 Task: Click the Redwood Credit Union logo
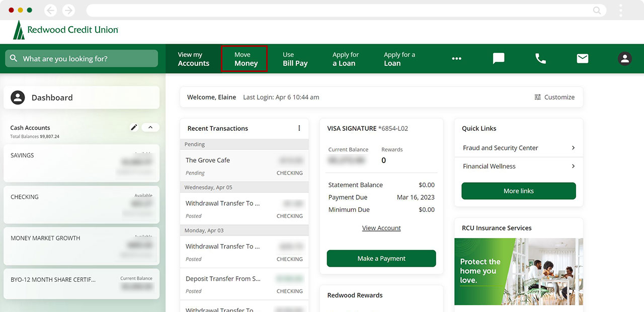click(x=66, y=30)
